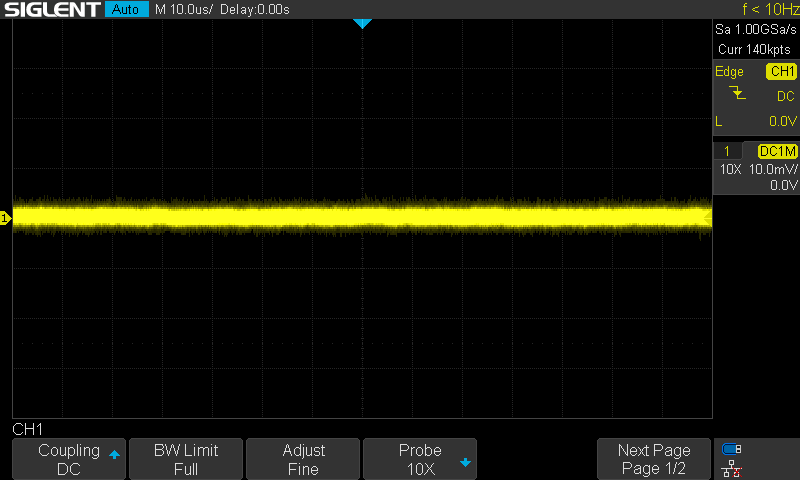Click the USB device status icon

[x=732, y=449]
